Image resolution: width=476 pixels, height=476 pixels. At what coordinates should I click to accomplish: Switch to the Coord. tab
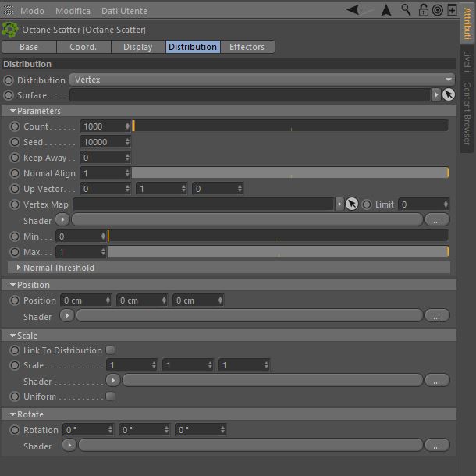(83, 47)
